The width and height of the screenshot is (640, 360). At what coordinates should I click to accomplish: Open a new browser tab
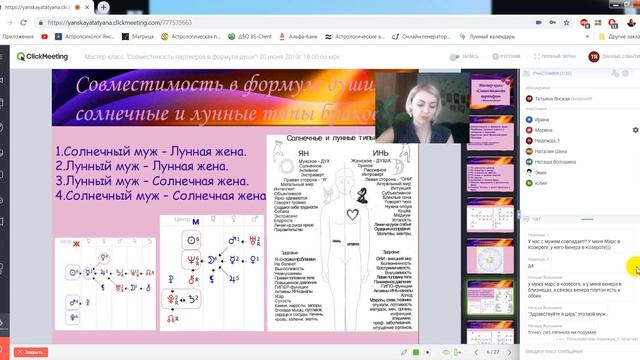(x=103, y=7)
